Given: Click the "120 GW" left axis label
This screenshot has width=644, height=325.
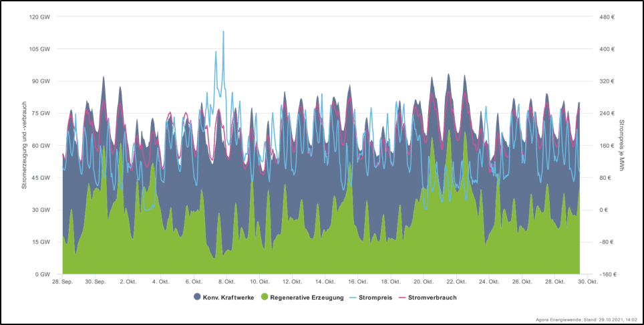Looking at the screenshot, I should [x=40, y=17].
